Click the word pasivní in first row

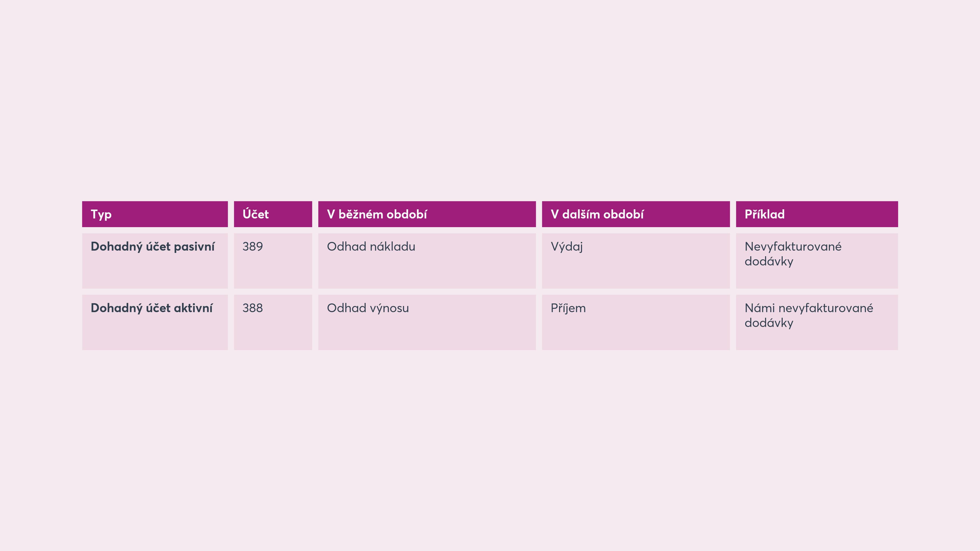click(x=194, y=247)
